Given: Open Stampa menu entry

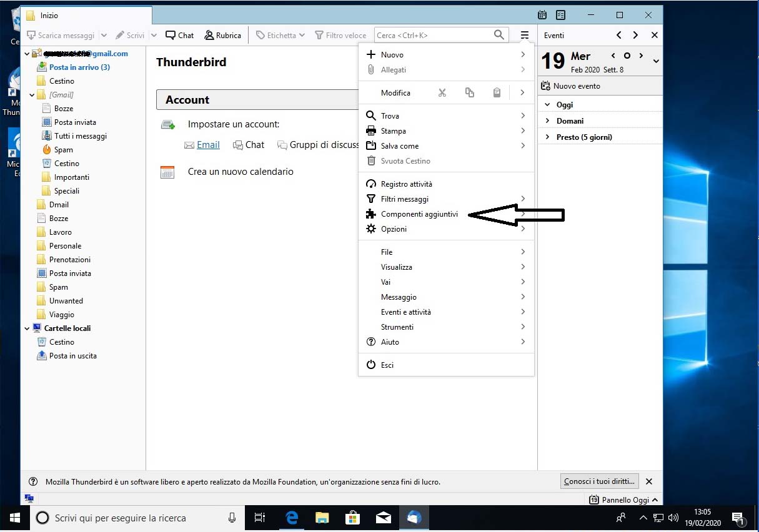Looking at the screenshot, I should [446, 131].
